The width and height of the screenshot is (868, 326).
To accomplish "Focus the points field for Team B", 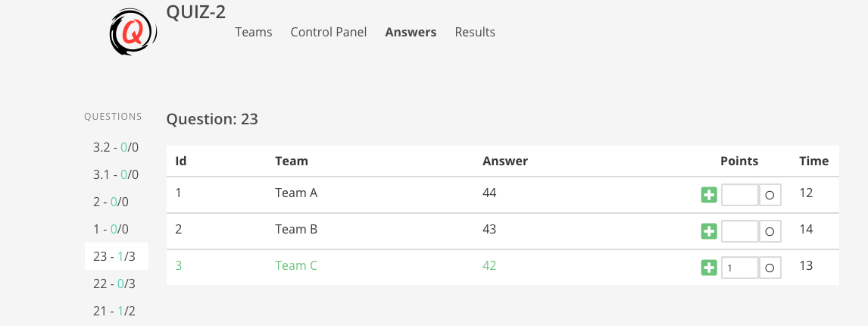I will coord(739,232).
